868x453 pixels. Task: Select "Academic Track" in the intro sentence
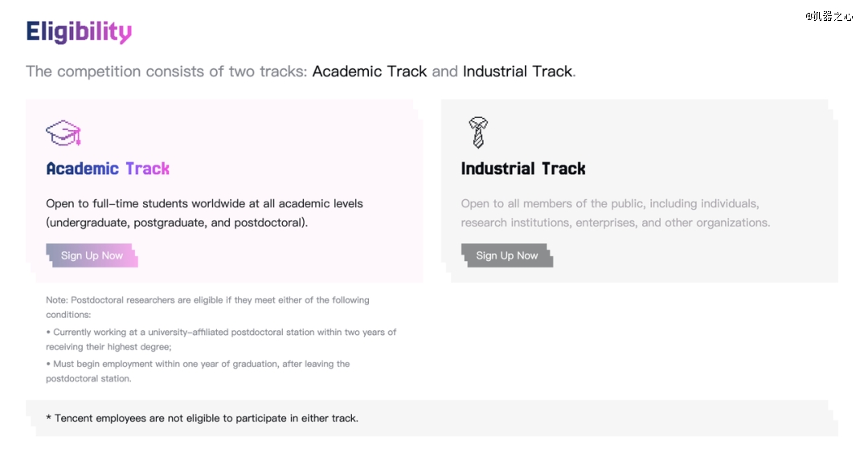370,71
